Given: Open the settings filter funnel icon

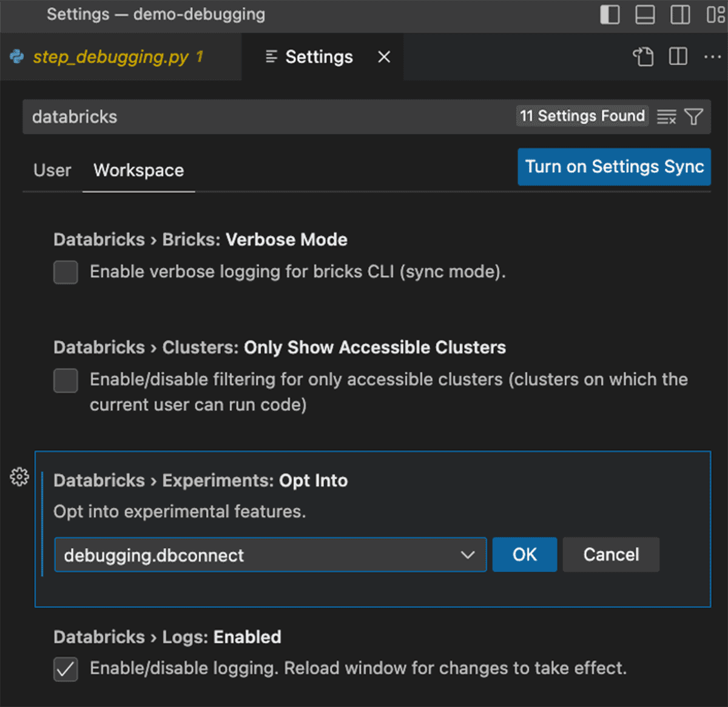Looking at the screenshot, I should [x=693, y=116].
